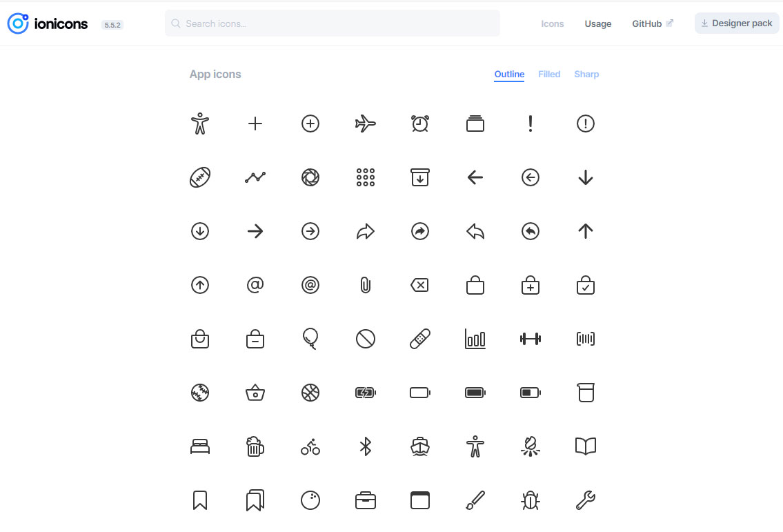Open the Usage page
Screen dimensions: 783x532
(597, 23)
